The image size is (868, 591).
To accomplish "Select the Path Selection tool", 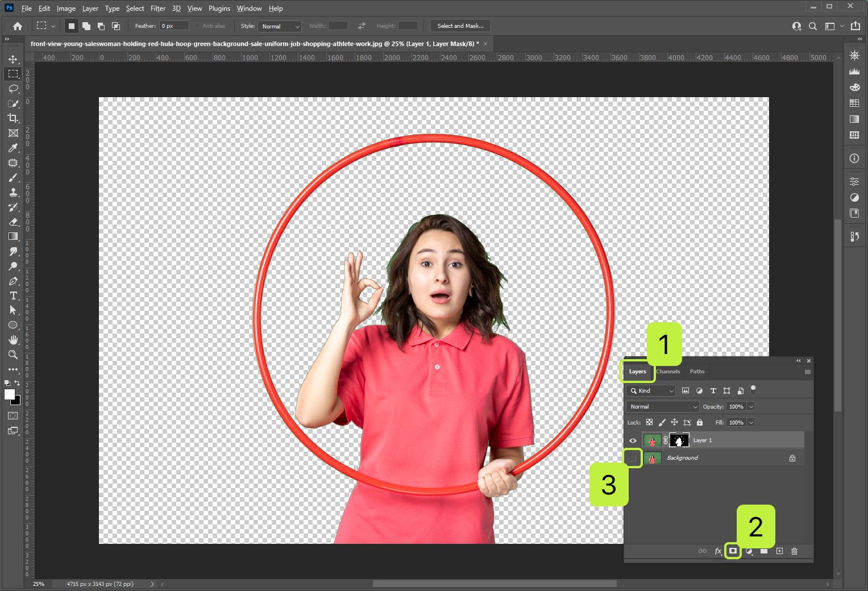I will 13,310.
